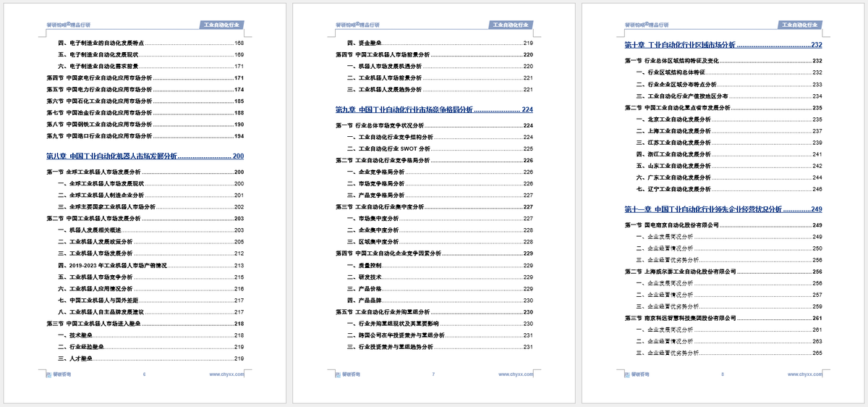Select 第二节 工业自动化行业竞争格局分析
Screen dimensions: 868x407
point(434,161)
